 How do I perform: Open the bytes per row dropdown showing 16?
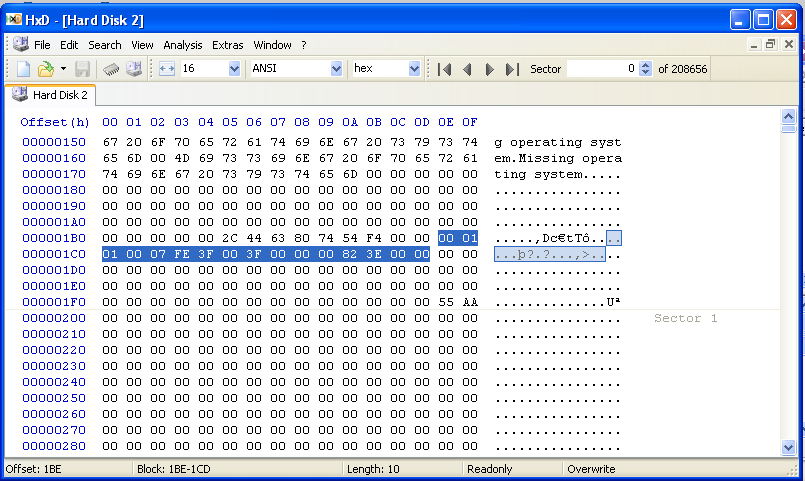pos(234,68)
